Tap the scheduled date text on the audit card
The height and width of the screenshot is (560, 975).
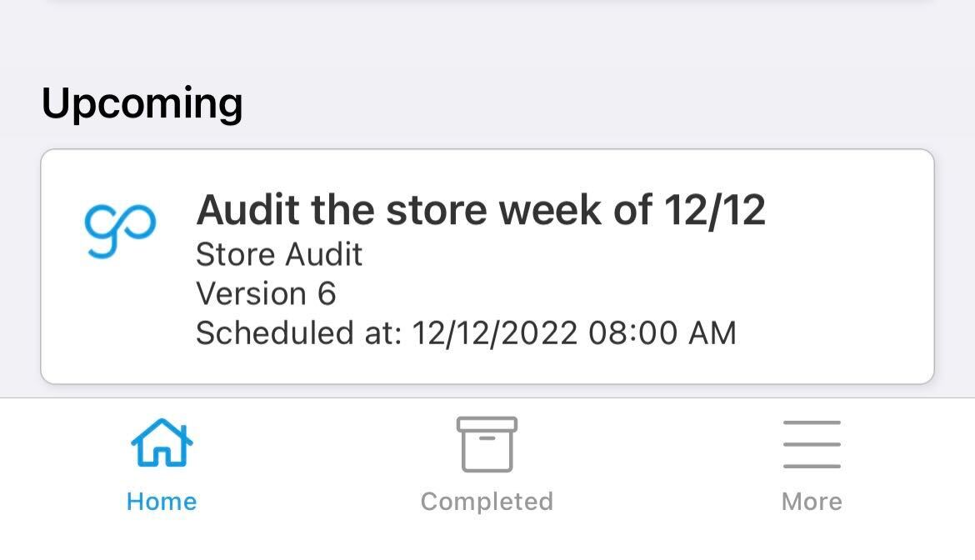[466, 332]
